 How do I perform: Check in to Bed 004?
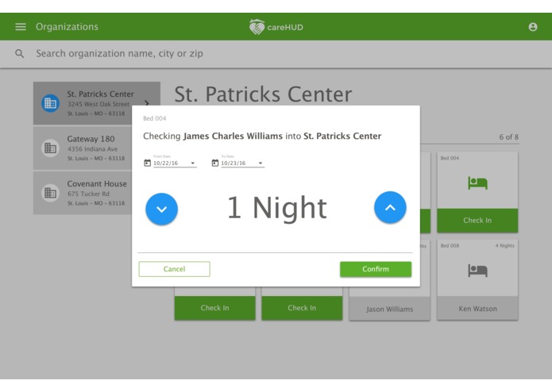click(477, 221)
